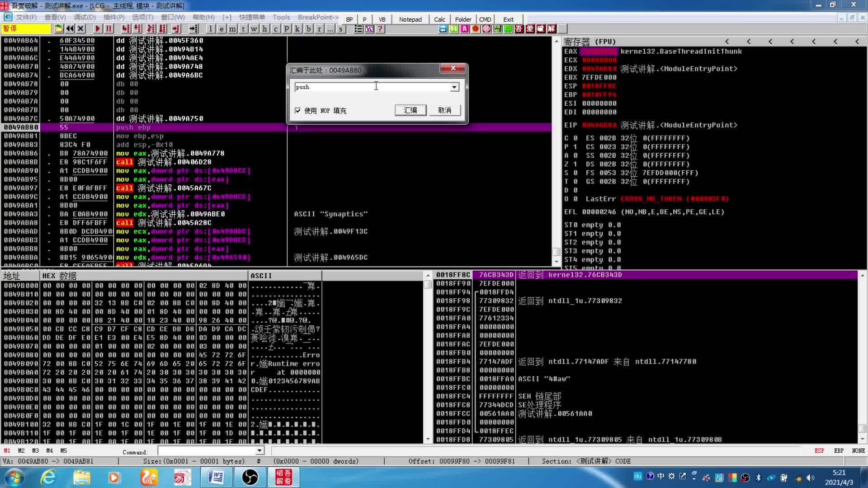The image size is (868, 488).
Task: Click the Notepad shortcut button
Action: 410,19
